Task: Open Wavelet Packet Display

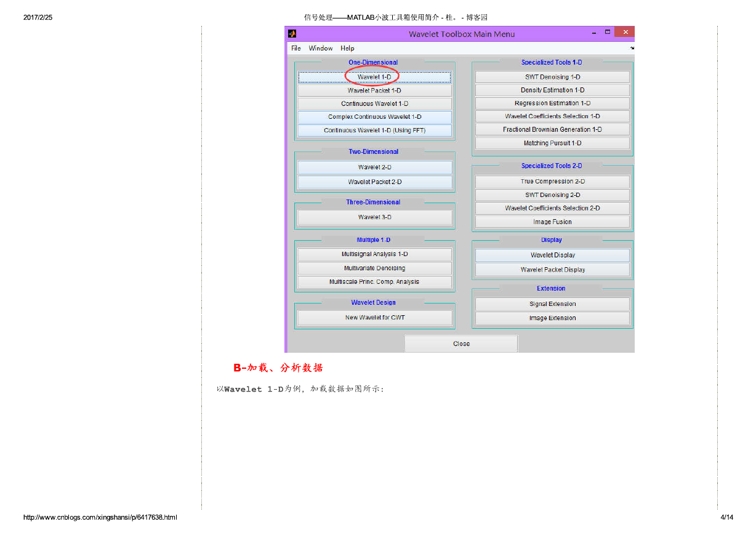Action: tap(552, 270)
